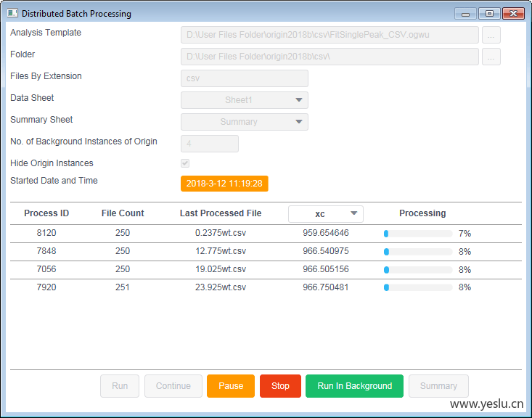Click the Continue button
532x418 pixels.
pyautogui.click(x=173, y=386)
